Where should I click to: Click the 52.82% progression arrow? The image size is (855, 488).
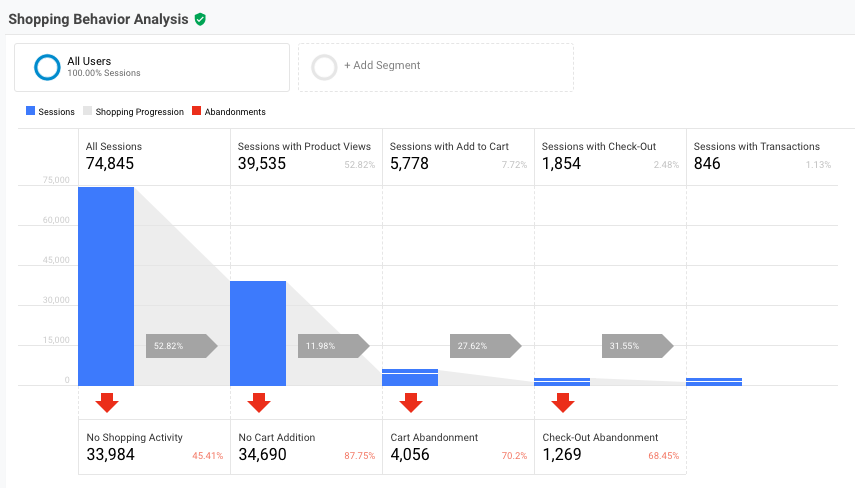tap(181, 346)
